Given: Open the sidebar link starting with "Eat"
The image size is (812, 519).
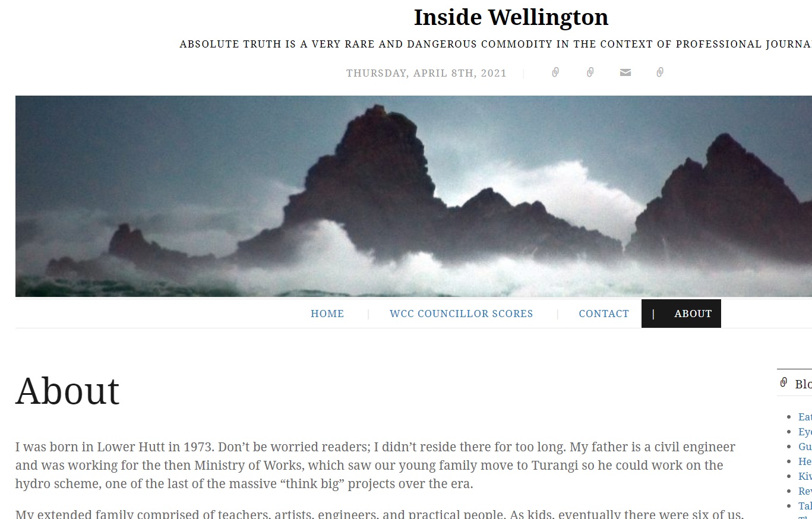Looking at the screenshot, I should point(805,416).
